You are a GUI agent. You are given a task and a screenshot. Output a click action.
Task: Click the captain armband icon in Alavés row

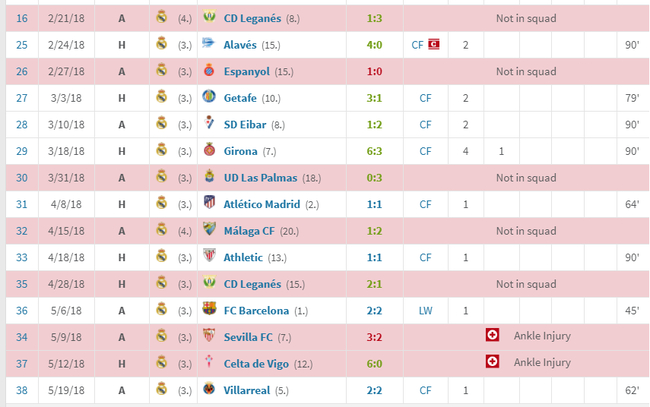coord(434,45)
